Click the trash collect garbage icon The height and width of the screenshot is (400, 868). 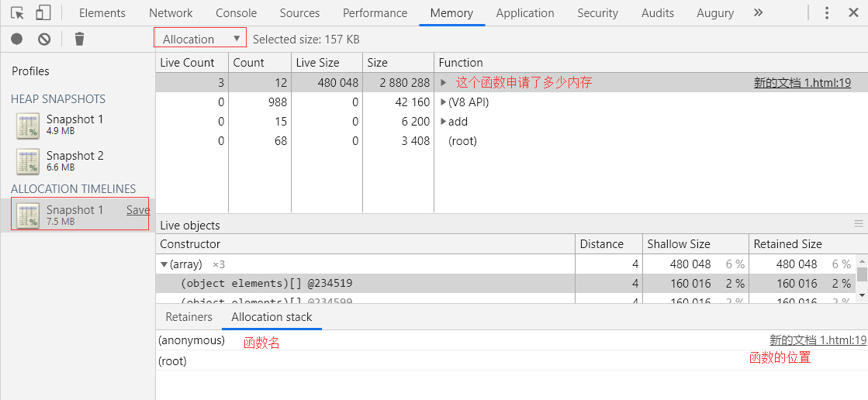[79, 39]
